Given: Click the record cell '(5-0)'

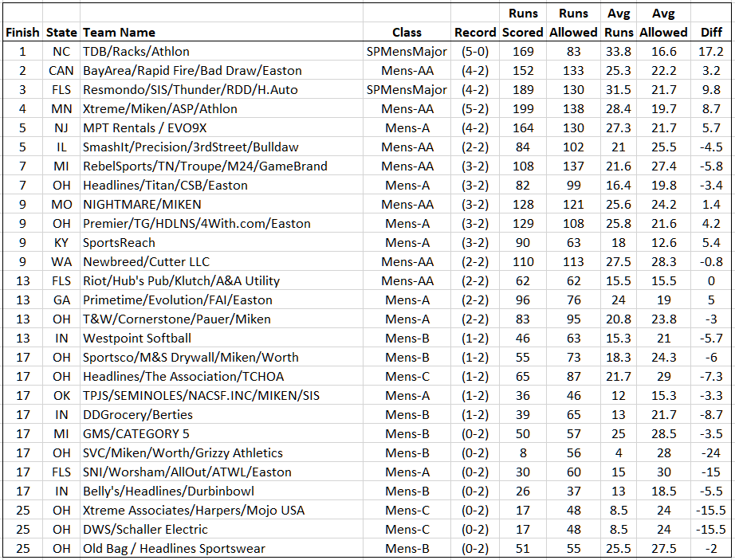Looking at the screenshot, I should click(475, 52).
